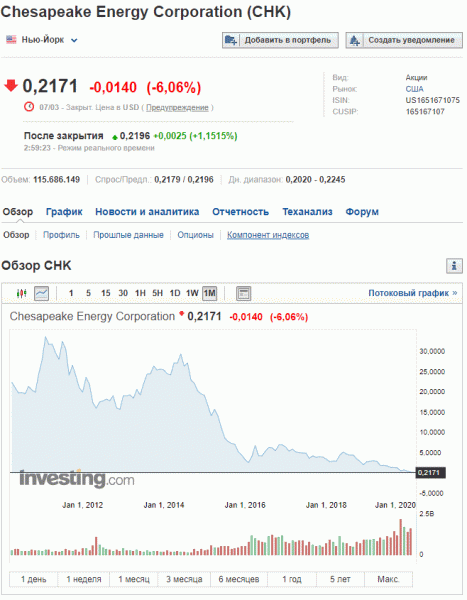Select the 5 лет time range
467x600 pixels.
(x=340, y=579)
